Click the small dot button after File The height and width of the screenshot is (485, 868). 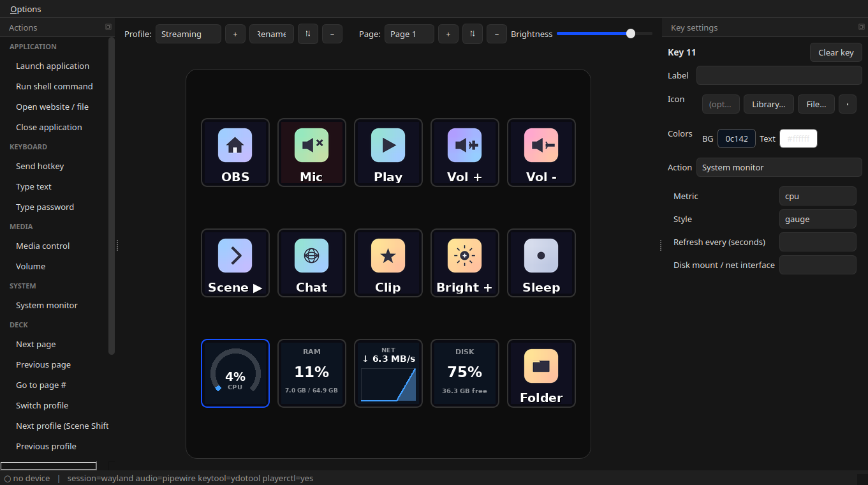point(848,104)
